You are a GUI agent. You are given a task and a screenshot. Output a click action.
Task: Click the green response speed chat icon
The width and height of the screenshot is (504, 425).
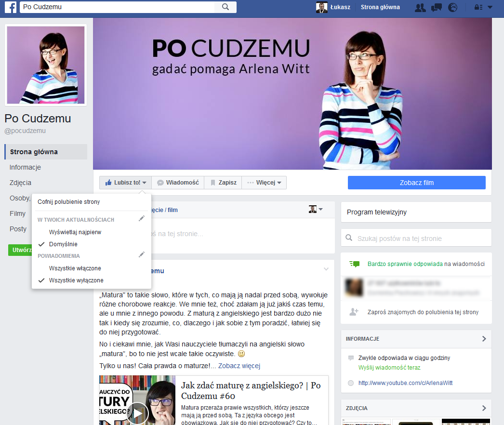[355, 264]
